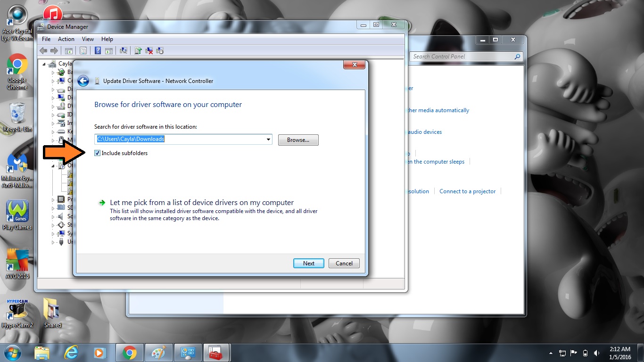Expand the battery category node in device tree
The width and height of the screenshot is (644, 362).
tap(53, 73)
